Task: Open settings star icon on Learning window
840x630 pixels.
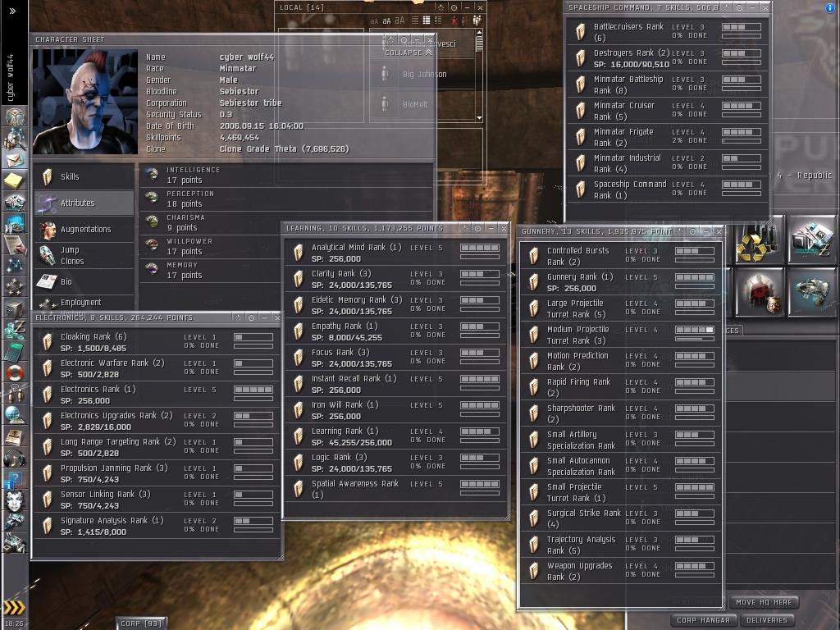Action: pos(464,228)
